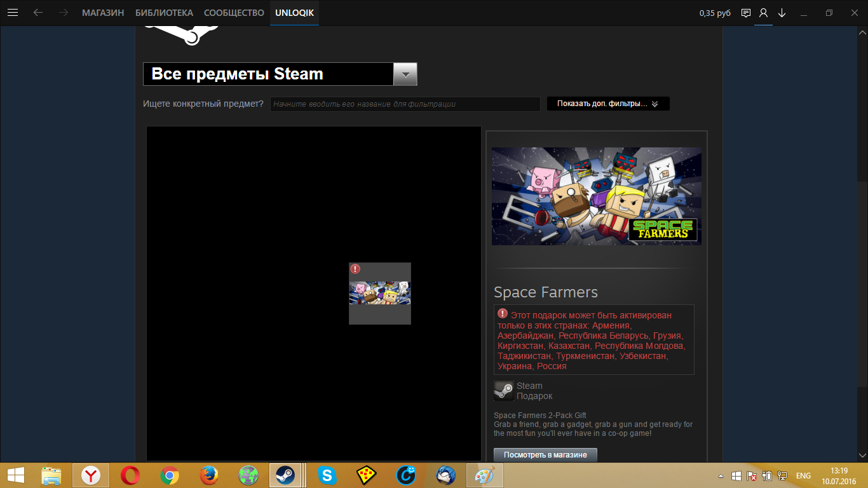Open the friends profile icon

763,13
